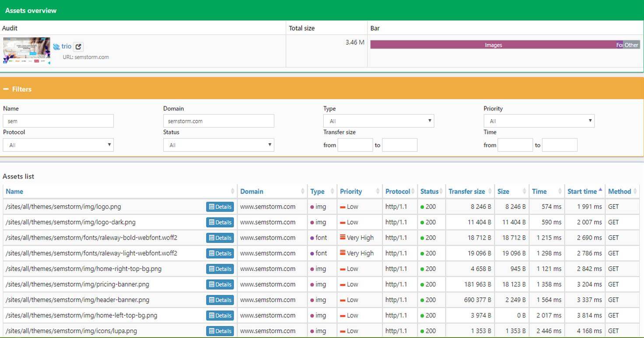The height and width of the screenshot is (338, 644).
Task: Open Details for raleway-light-webfont.woff2
Action: [220, 253]
